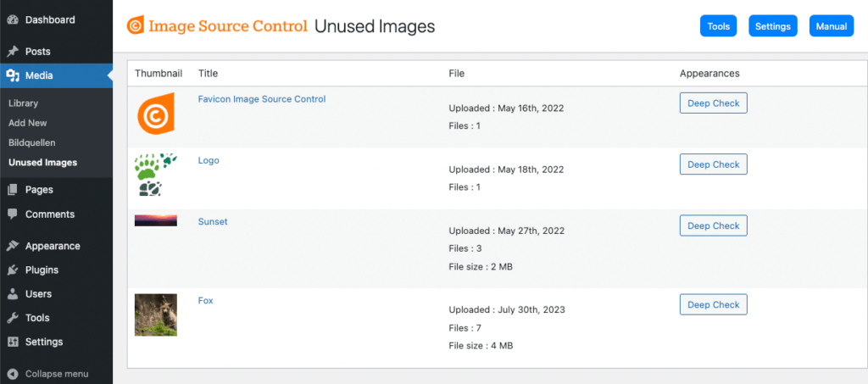Click the Fox photo thumbnail

point(156,314)
